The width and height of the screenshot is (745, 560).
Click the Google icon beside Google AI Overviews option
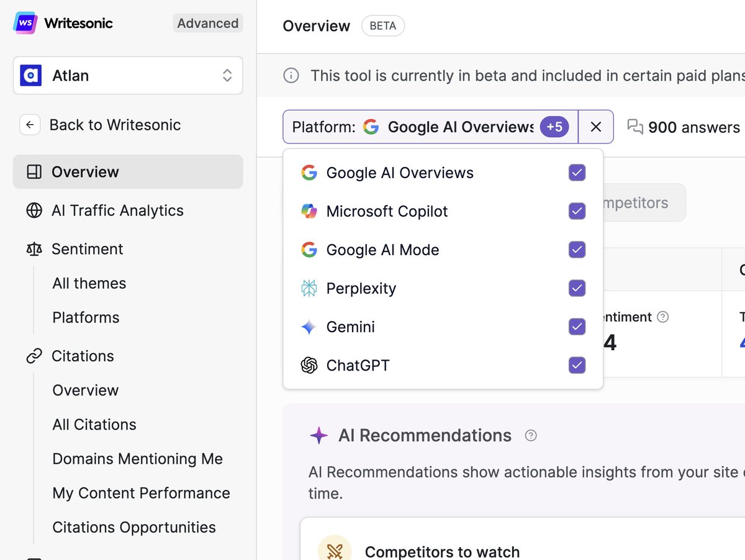pos(309,173)
